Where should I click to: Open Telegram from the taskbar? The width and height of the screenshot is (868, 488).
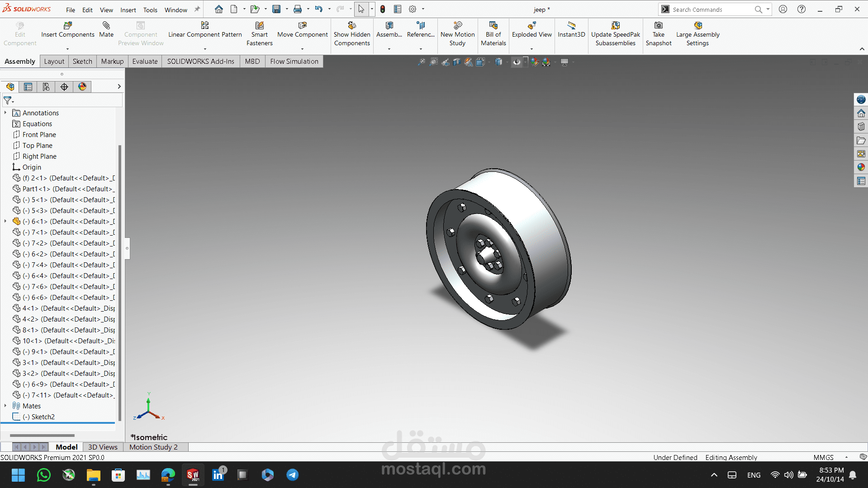click(292, 475)
